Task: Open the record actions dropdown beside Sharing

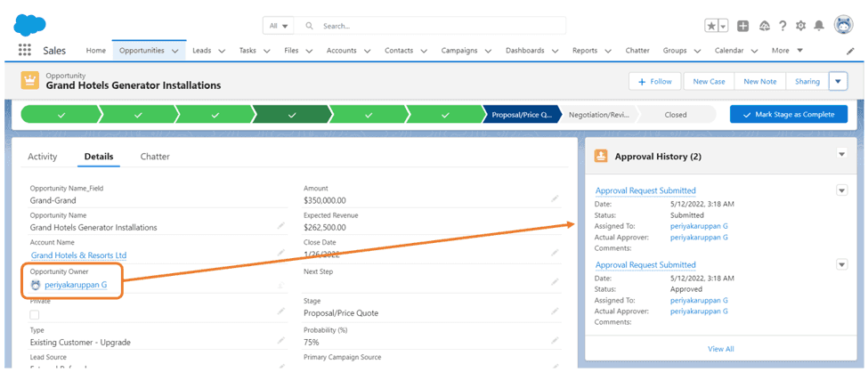Action: pyautogui.click(x=838, y=81)
